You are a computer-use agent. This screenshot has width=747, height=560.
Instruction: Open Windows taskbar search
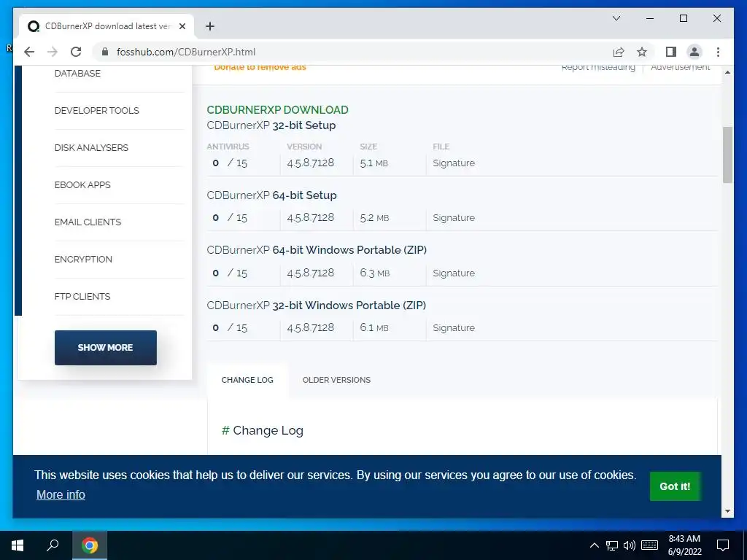[x=53, y=545]
